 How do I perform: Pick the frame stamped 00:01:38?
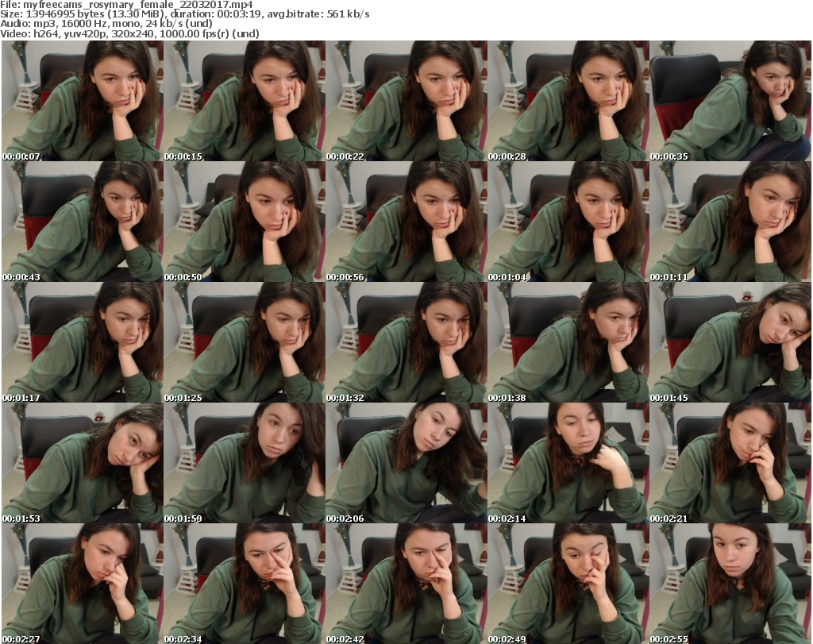click(568, 343)
